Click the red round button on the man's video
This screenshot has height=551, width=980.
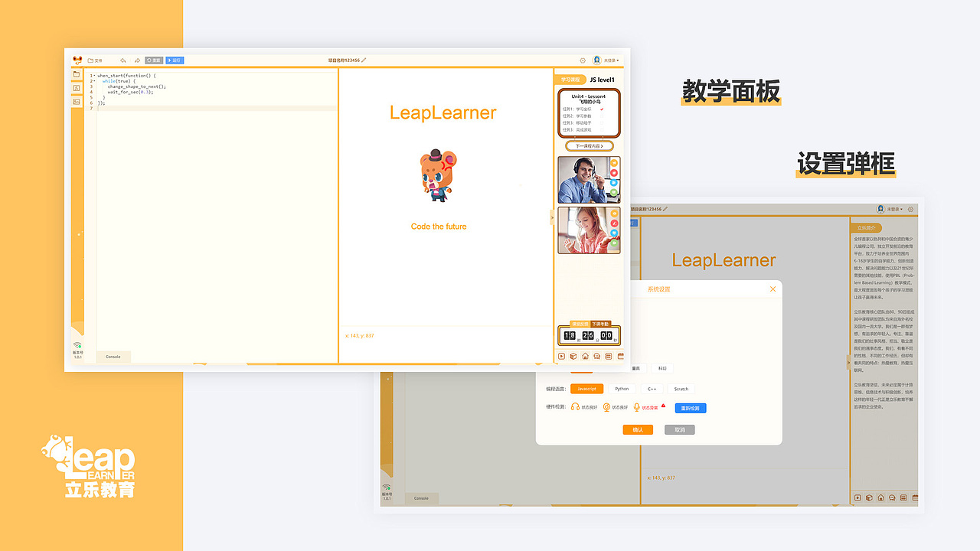click(x=614, y=173)
